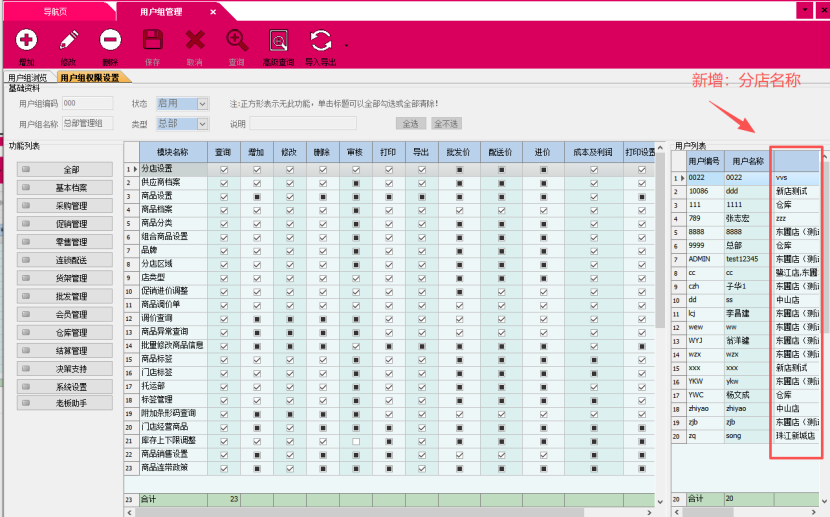Toggle 批发价 checkbox for 商品档案 row
The image size is (830, 517).
[x=459, y=210]
